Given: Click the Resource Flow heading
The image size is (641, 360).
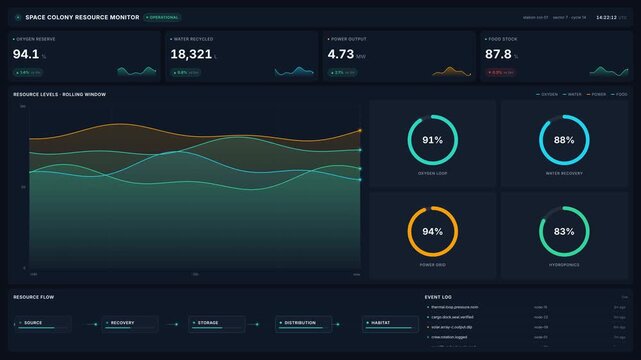Looking at the screenshot, I should pos(34,297).
